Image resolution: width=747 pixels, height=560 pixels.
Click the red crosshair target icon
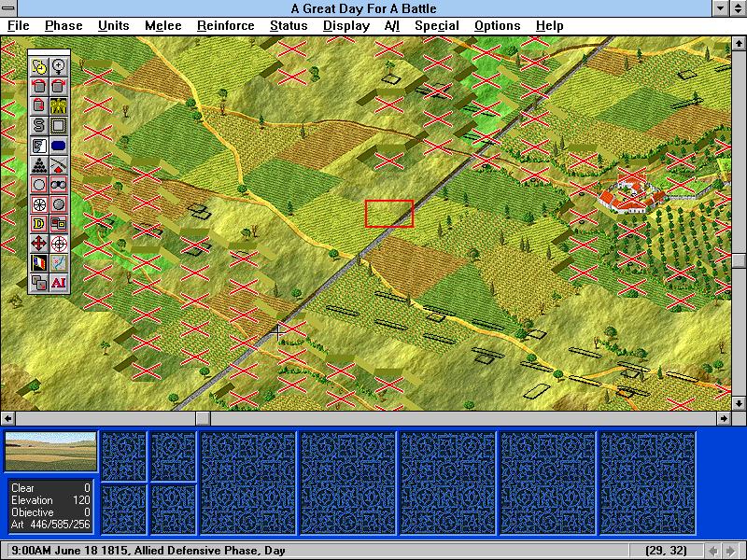[59, 244]
